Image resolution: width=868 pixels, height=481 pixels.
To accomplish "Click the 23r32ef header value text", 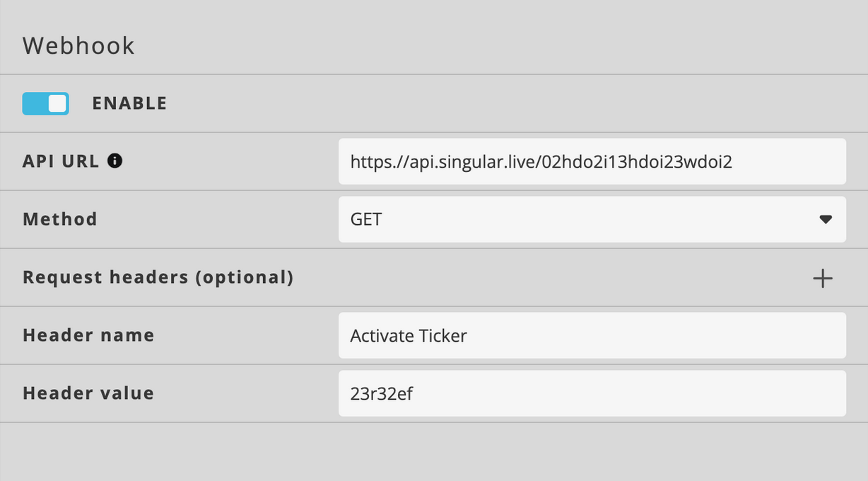I will coord(381,393).
